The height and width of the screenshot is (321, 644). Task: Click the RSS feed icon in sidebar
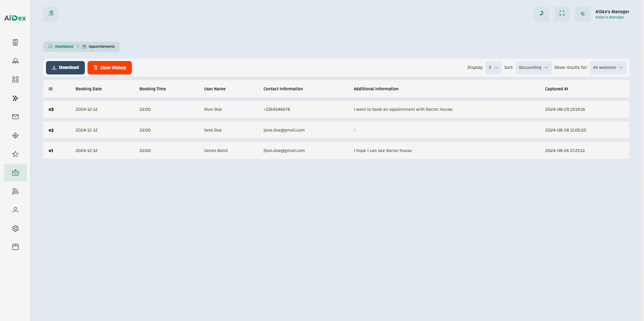[15, 191]
